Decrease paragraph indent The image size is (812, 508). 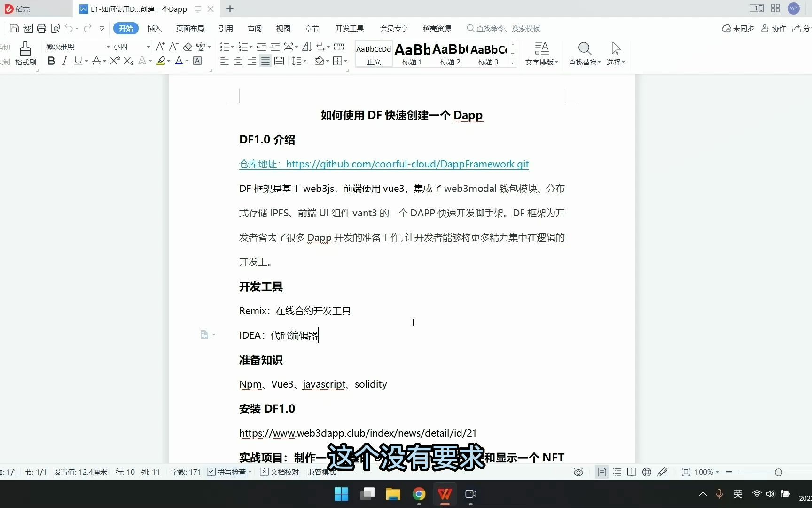point(261,47)
